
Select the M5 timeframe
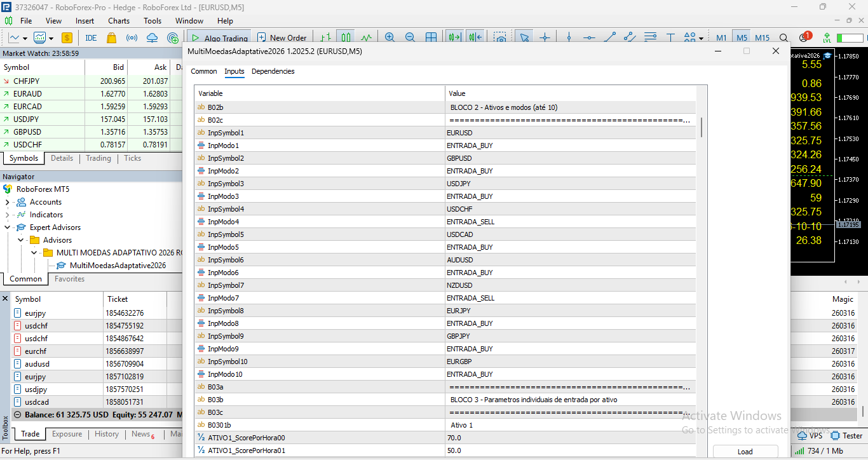(742, 38)
